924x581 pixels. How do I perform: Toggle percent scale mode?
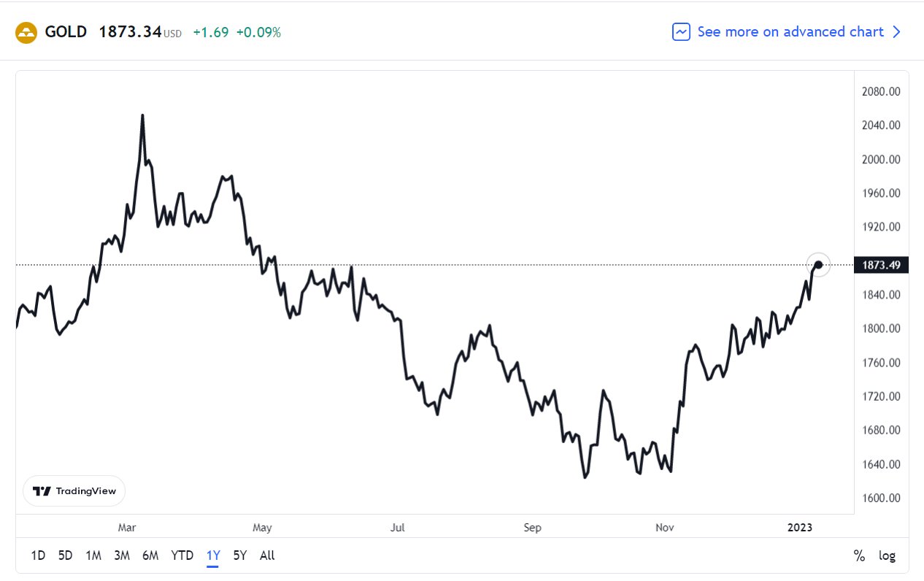pos(859,555)
